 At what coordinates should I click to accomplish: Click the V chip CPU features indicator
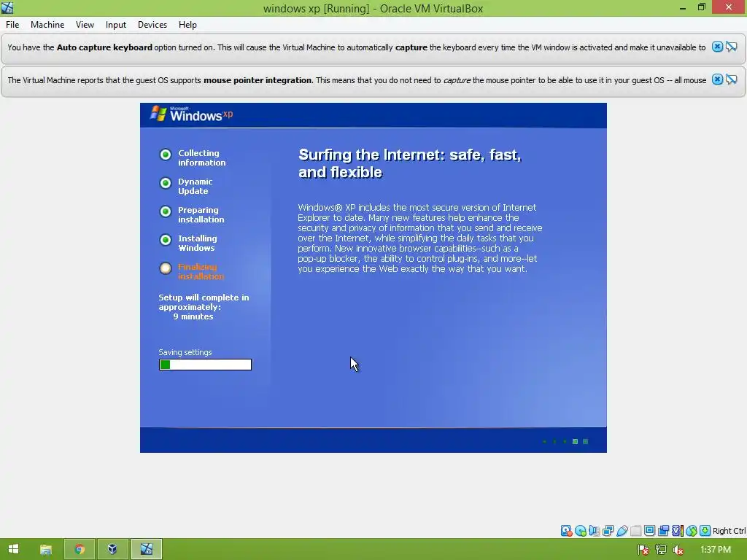[x=677, y=531]
